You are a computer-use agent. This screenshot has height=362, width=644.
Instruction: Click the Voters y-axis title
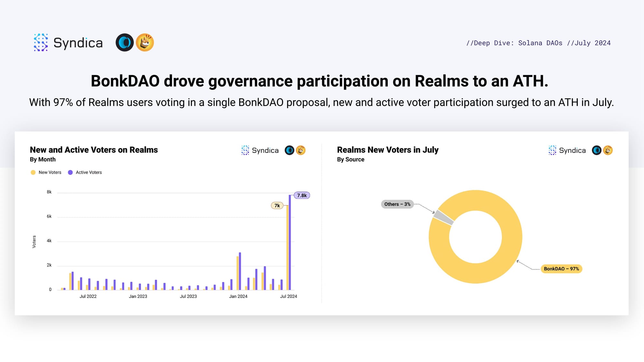[34, 242]
